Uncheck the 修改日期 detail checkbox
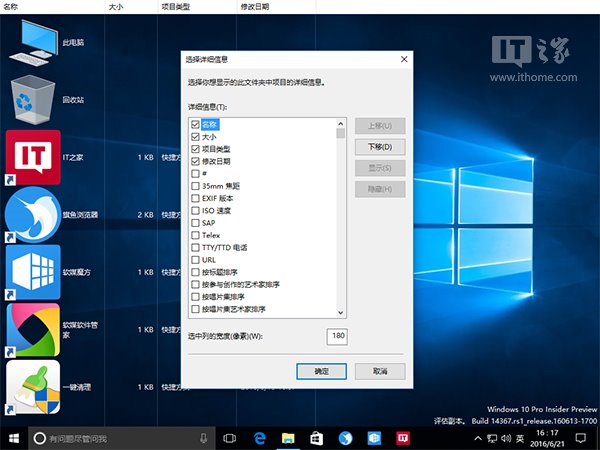Viewport: 600px width, 450px height. [x=195, y=161]
